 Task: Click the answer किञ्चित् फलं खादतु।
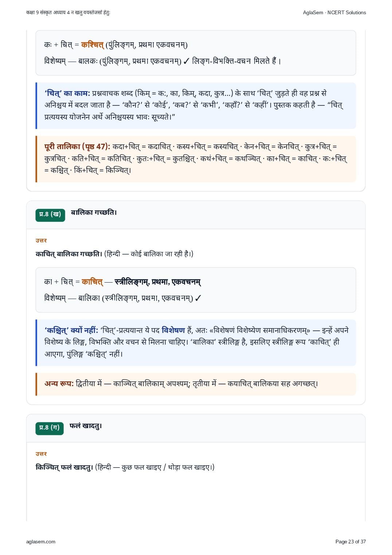[64, 467]
